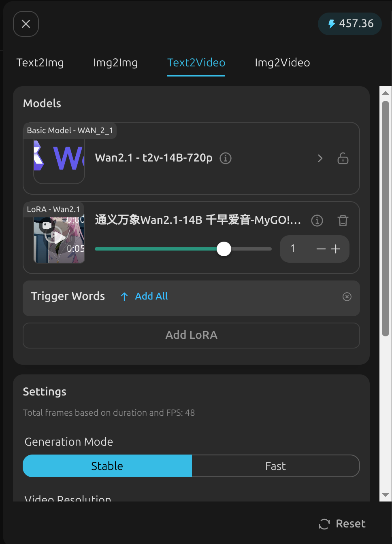Play the LoRA preview video thumbnail
Image resolution: width=392 pixels, height=544 pixels.
point(59,238)
